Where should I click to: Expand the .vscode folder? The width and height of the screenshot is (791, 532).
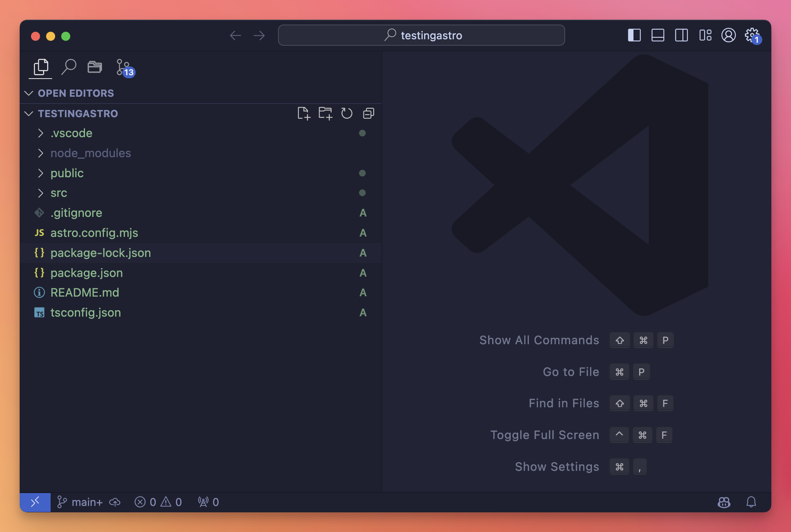click(x=71, y=133)
